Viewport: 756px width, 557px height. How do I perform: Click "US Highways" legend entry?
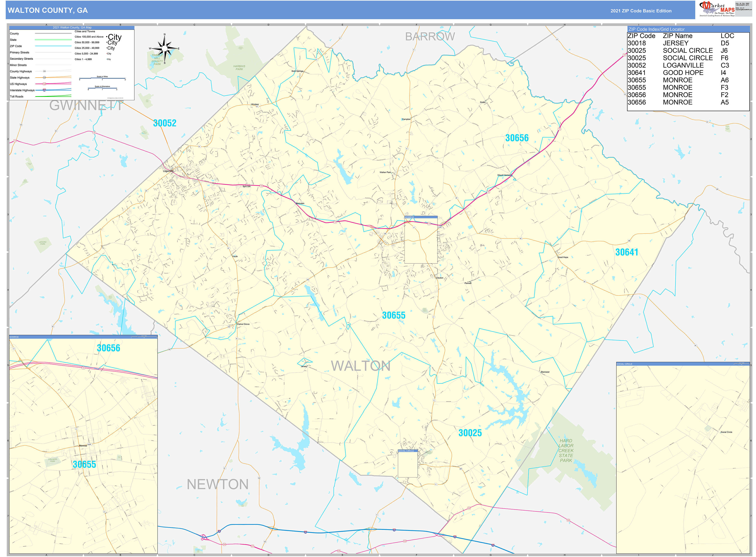(x=18, y=84)
